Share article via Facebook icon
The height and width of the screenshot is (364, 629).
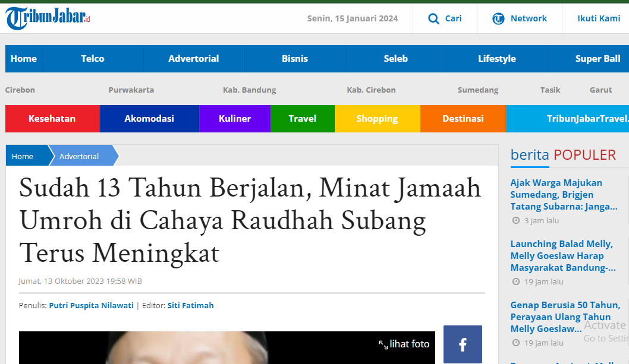tap(463, 344)
